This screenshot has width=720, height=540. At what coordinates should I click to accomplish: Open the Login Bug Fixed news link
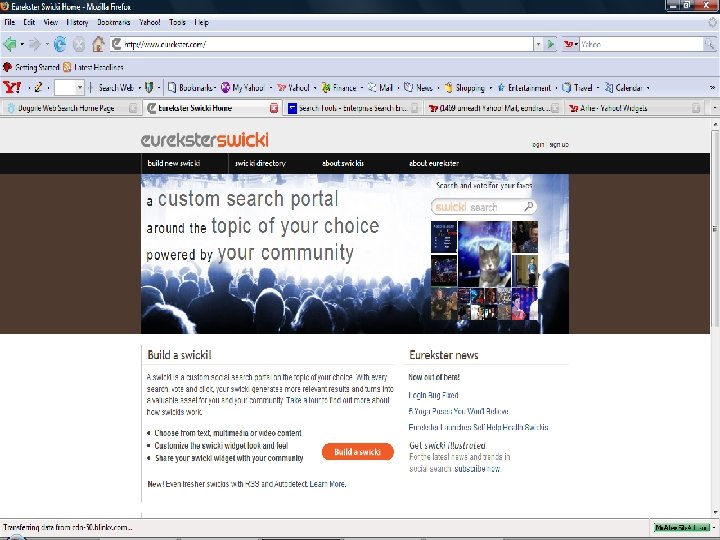tap(433, 395)
